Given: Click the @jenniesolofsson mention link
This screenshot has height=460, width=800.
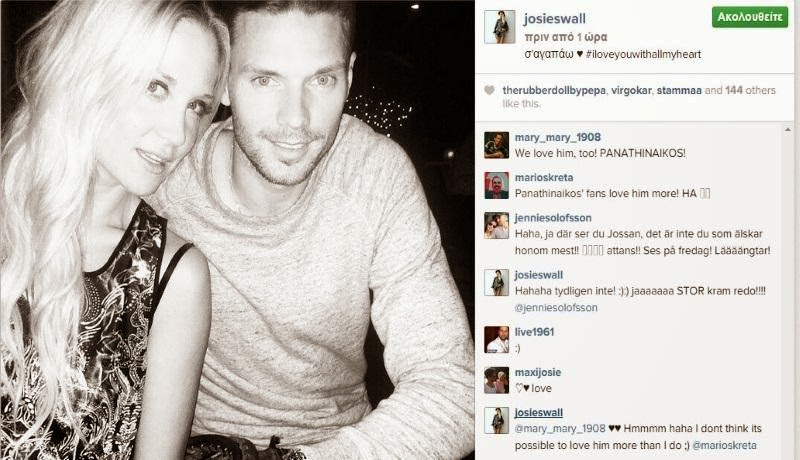Looking at the screenshot, I should pyautogui.click(x=556, y=308).
